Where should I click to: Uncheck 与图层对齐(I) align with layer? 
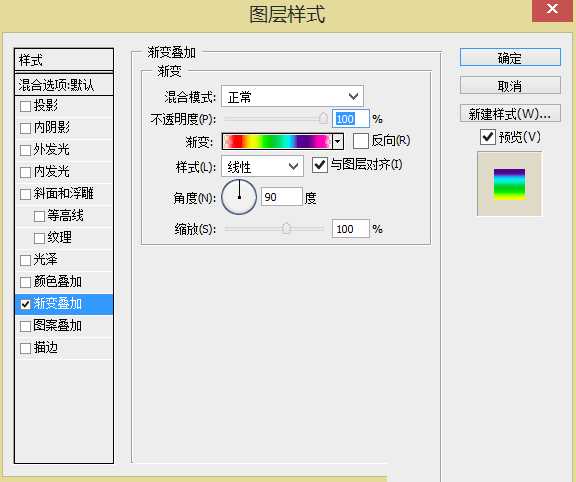tap(320, 165)
